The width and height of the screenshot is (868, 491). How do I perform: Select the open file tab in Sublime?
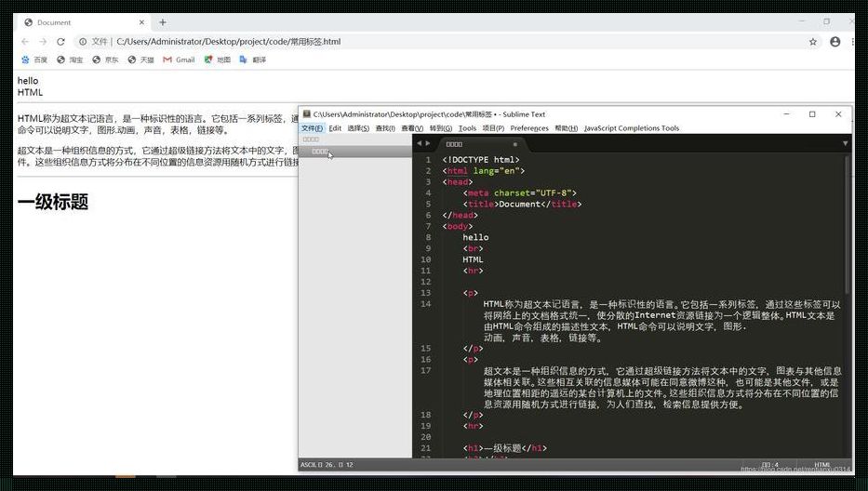point(482,144)
